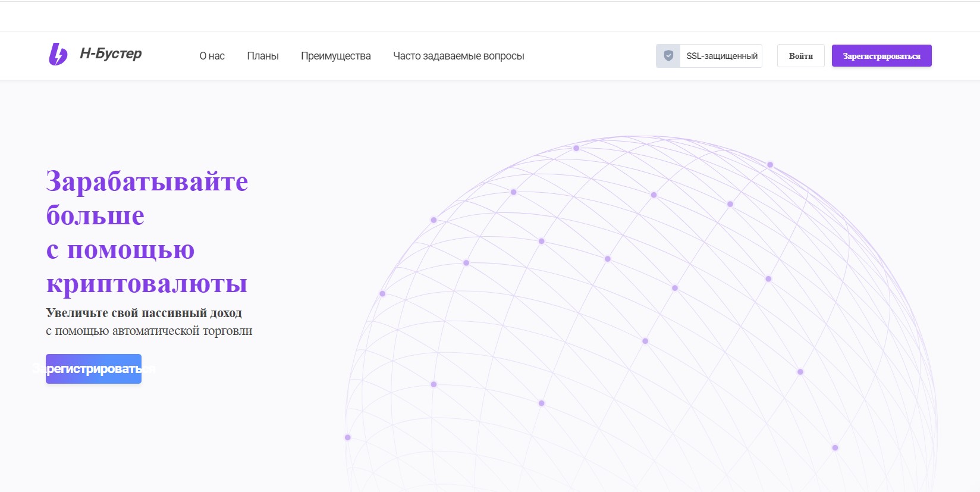The height and width of the screenshot is (492, 980).
Task: Open the Преимущества menu link
Action: click(336, 56)
